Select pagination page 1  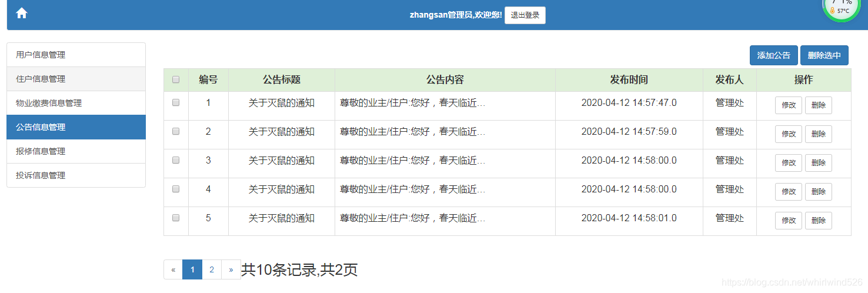[192, 269]
